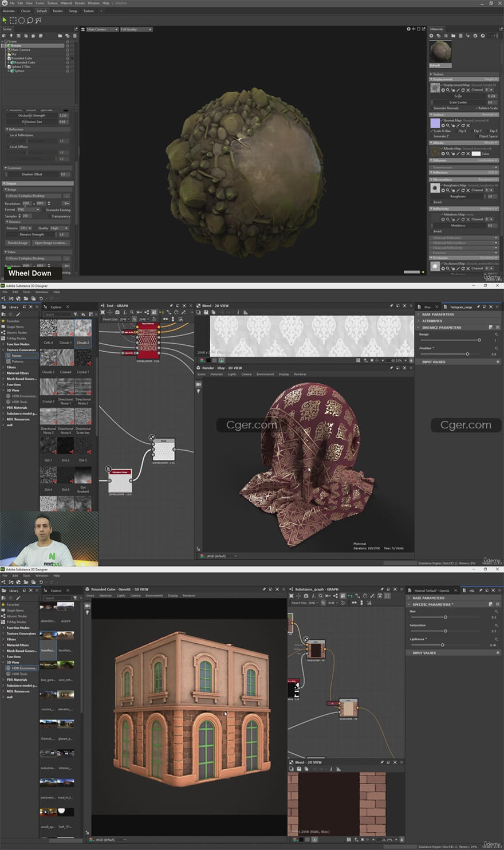
Task: Click the new material plus icon in Toolbag Materials
Action: pyautogui.click(x=432, y=36)
